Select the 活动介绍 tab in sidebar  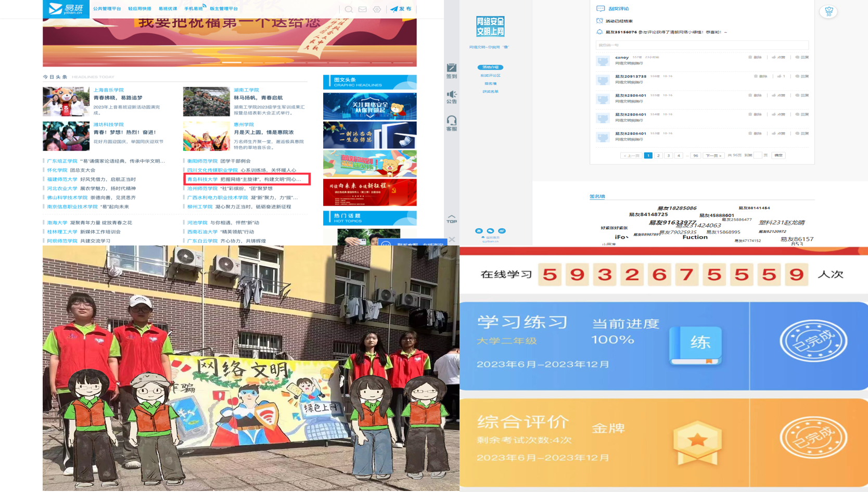click(490, 67)
